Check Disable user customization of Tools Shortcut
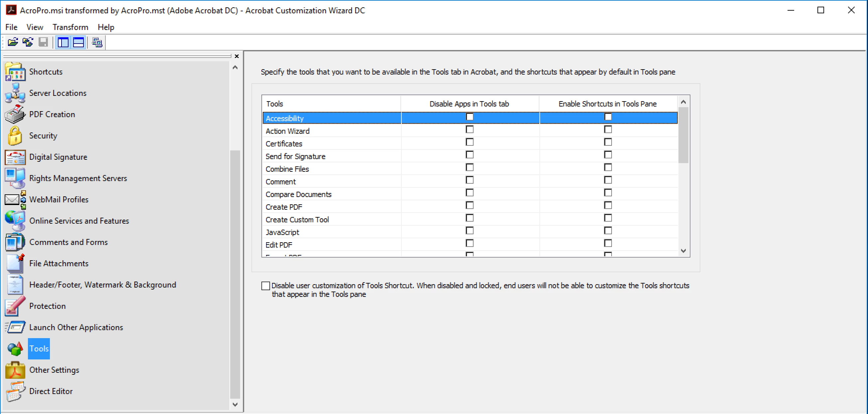This screenshot has width=868, height=414. 265,286
